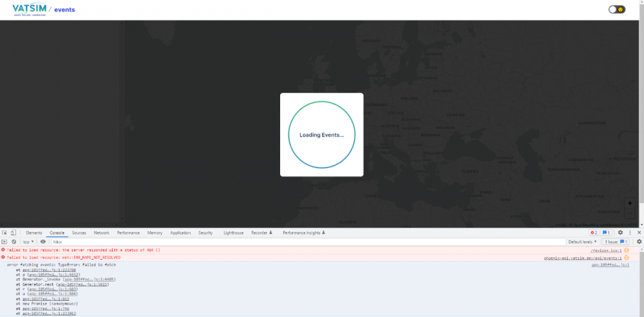Open the Elements tab
Viewport: 644px width, 317px height.
click(x=34, y=233)
